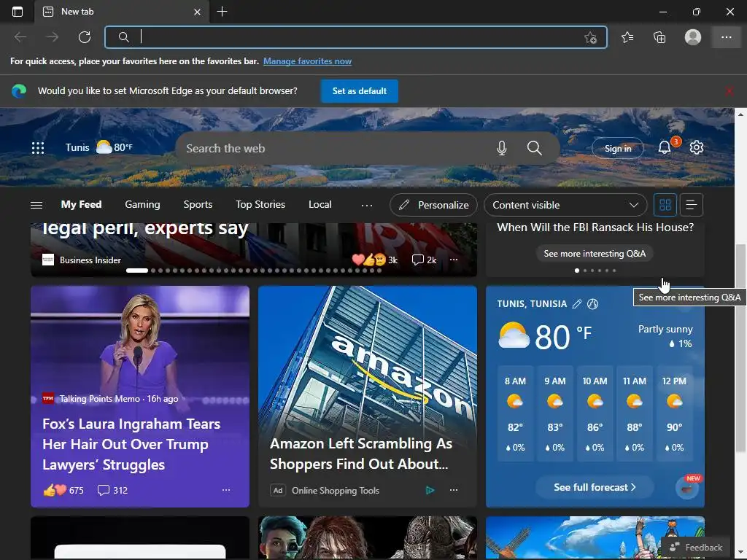Click Set as default button
The width and height of the screenshot is (747, 560).
coord(359,91)
